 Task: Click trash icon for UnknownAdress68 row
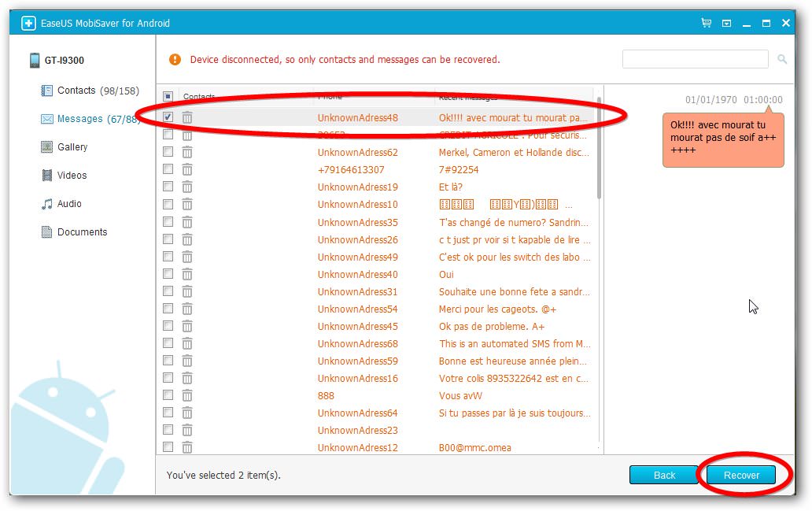pos(187,343)
